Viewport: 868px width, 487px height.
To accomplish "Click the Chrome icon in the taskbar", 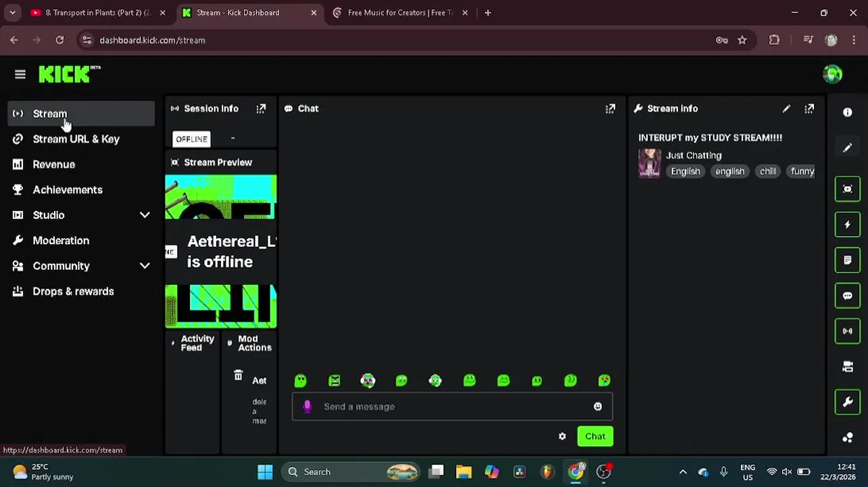I will 575,471.
